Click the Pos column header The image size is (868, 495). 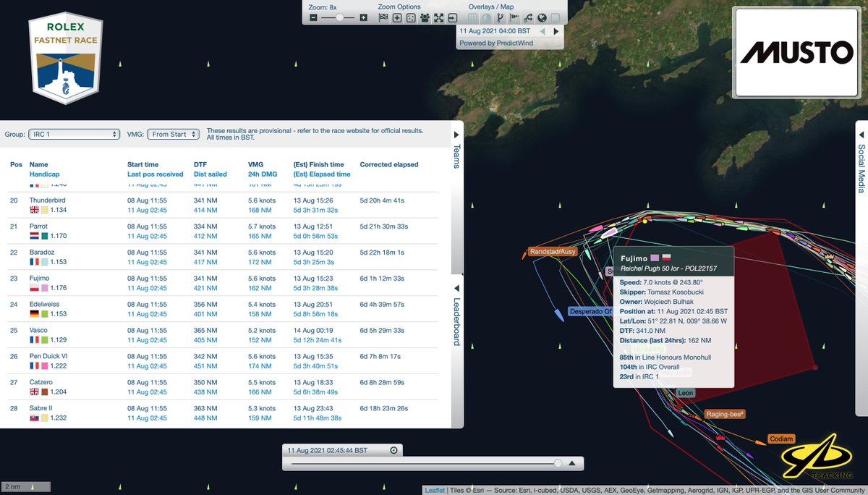pyautogui.click(x=16, y=164)
